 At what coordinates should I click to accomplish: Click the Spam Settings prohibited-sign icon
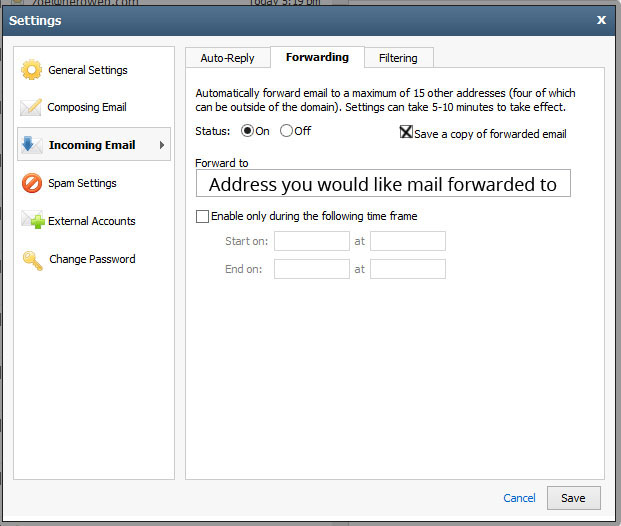pyautogui.click(x=32, y=183)
